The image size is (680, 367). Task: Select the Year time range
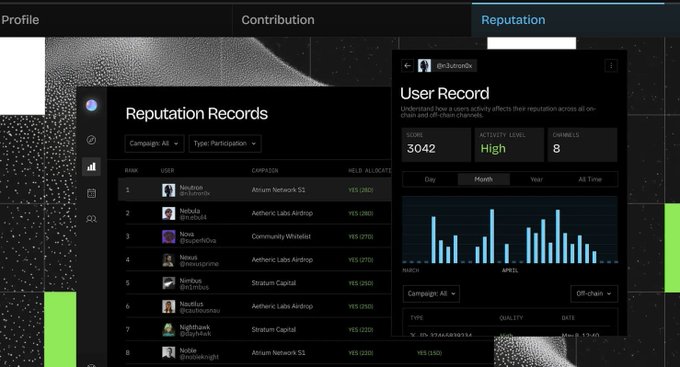pos(536,179)
